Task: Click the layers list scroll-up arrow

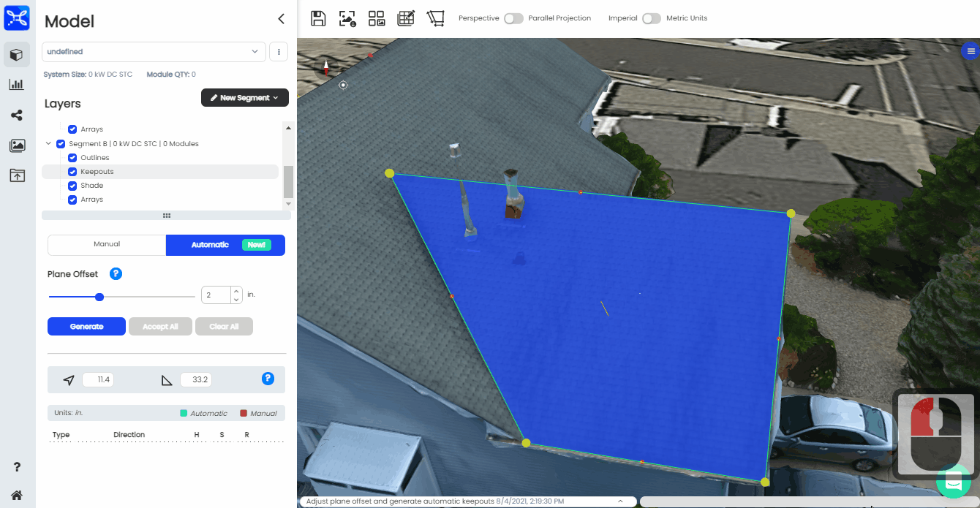Action: point(288,128)
